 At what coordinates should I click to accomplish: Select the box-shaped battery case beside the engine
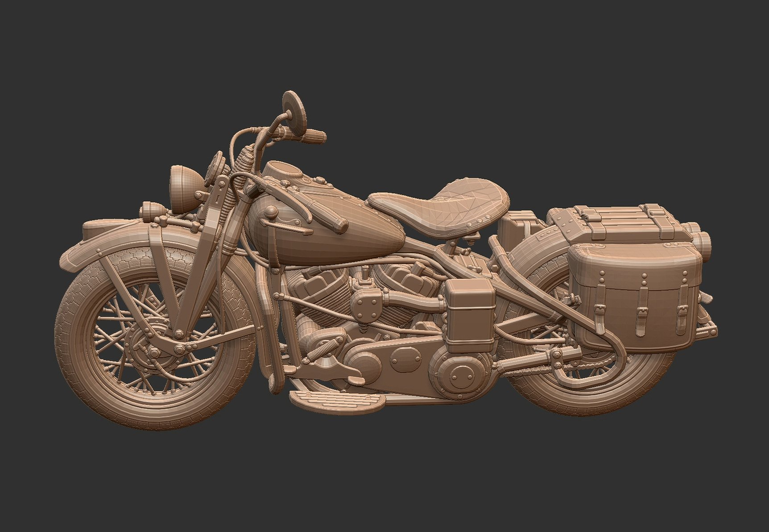(x=470, y=316)
